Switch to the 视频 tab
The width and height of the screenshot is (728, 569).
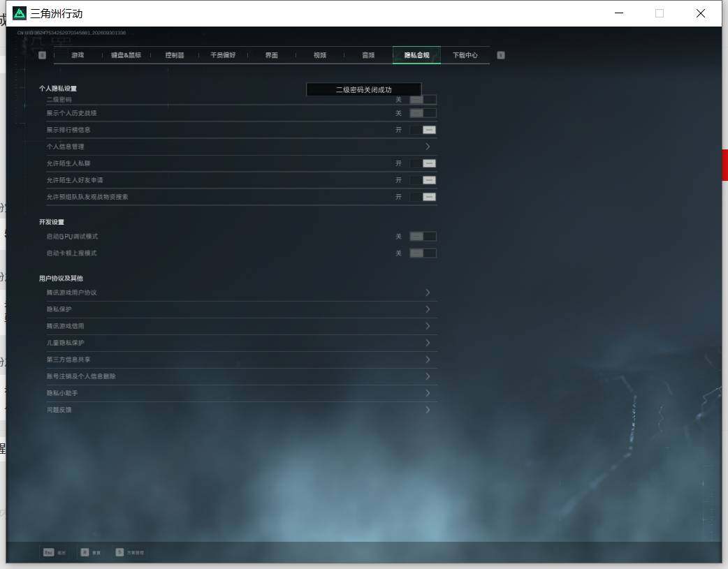320,55
